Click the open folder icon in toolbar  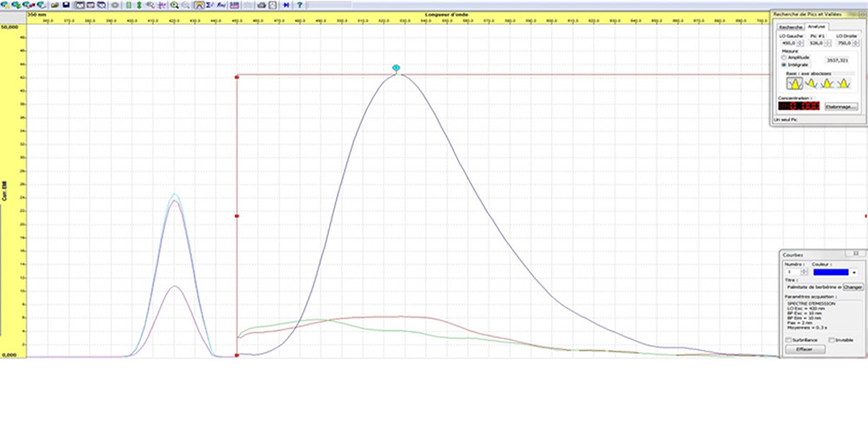[55, 4]
